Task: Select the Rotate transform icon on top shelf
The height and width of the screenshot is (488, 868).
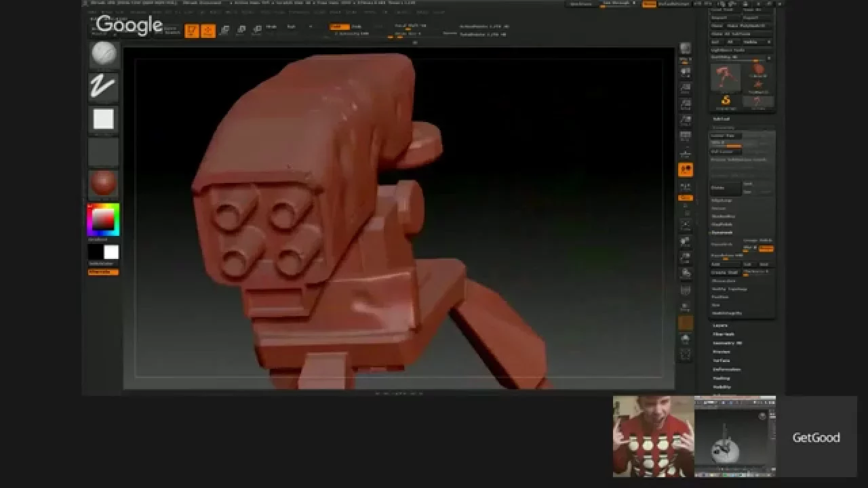Action: [x=258, y=30]
